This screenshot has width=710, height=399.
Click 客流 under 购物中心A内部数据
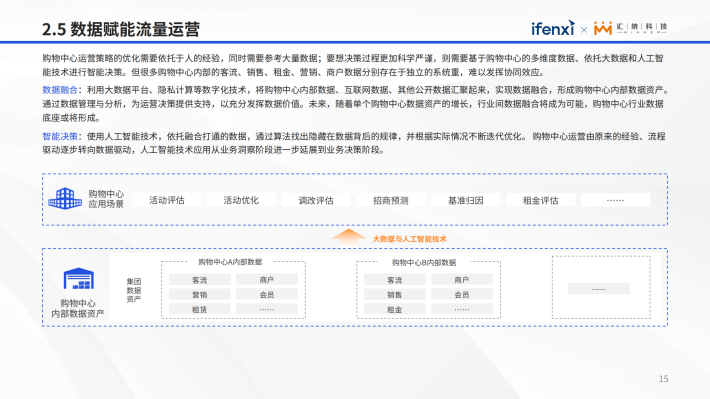(200, 280)
